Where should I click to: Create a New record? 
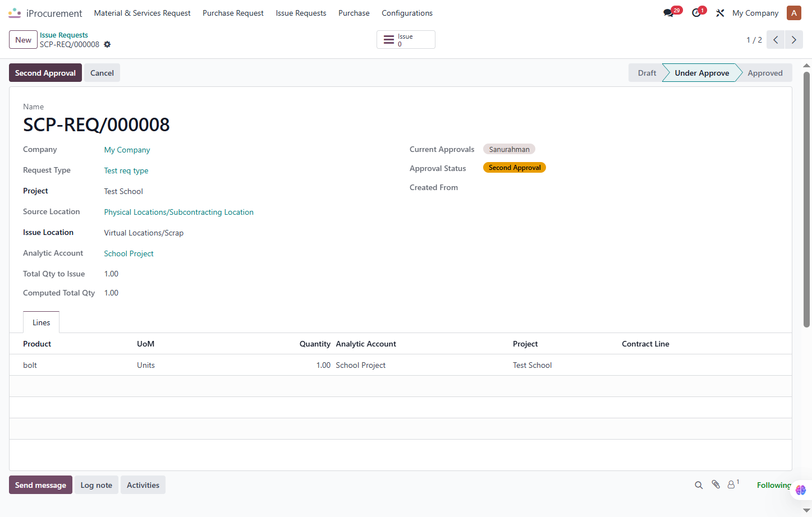coord(23,40)
